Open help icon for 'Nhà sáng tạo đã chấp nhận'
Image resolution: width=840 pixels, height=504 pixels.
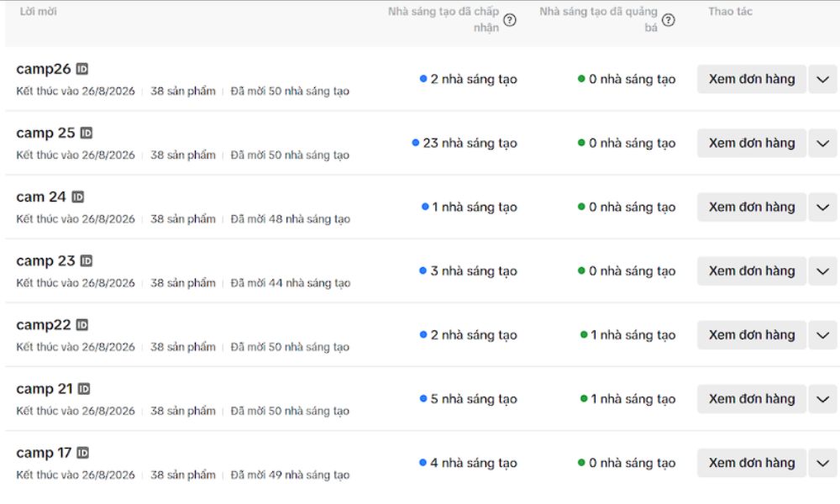click(510, 20)
